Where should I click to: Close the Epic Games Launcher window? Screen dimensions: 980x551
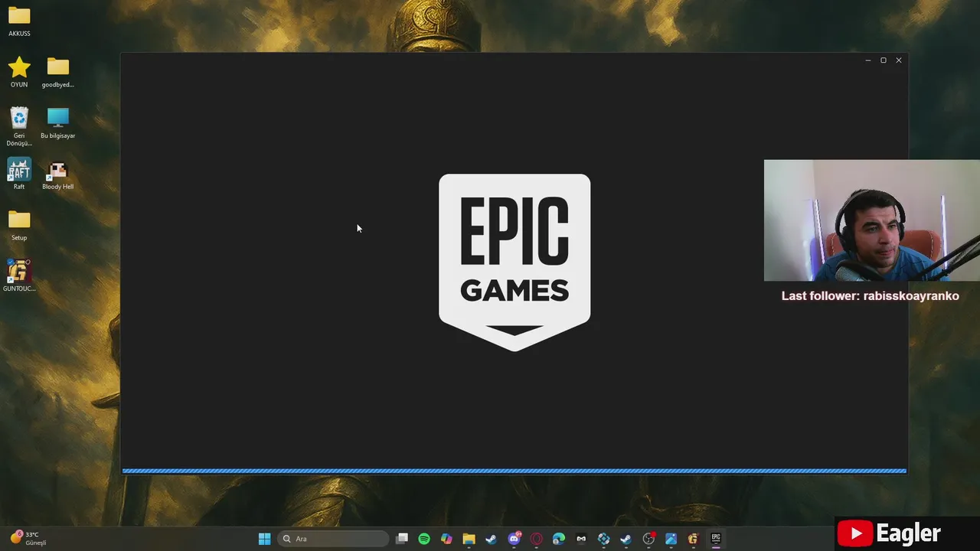click(899, 60)
